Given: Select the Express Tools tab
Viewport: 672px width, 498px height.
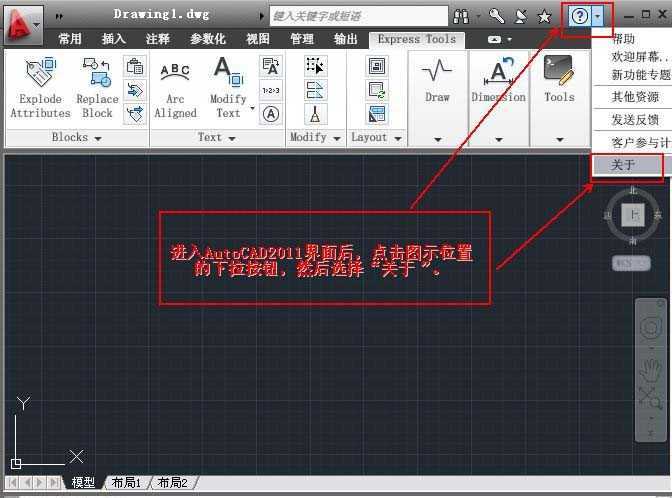Looking at the screenshot, I should [417, 39].
